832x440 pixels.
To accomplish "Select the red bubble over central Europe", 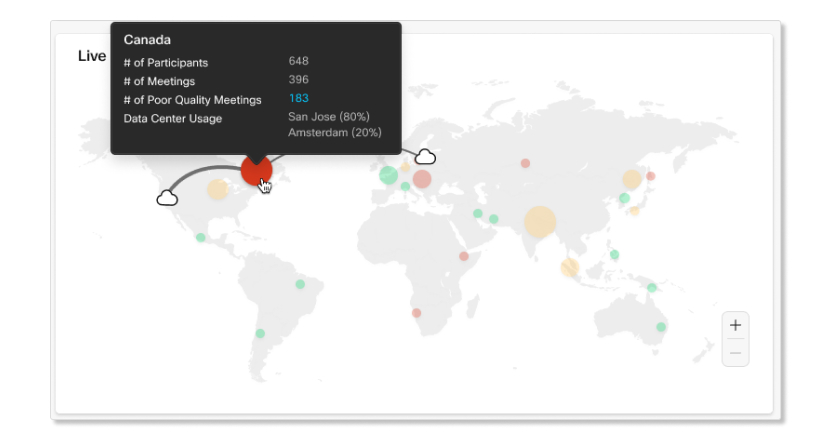I will (422, 179).
